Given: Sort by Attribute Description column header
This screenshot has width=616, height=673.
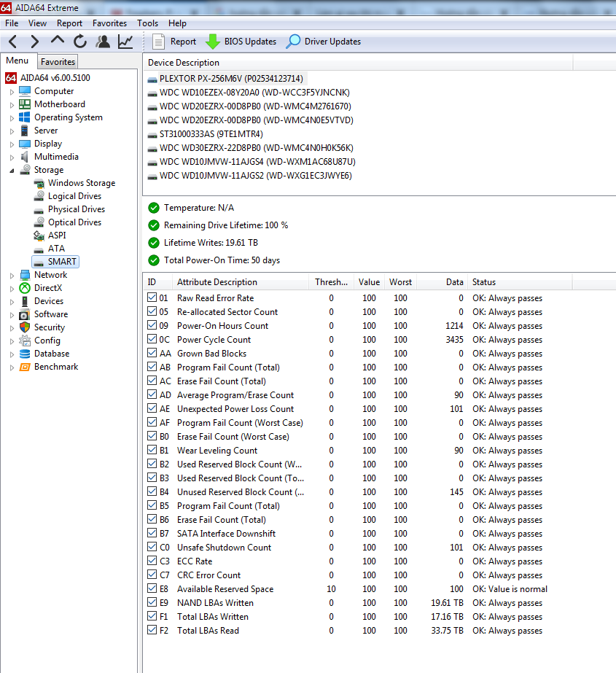Looking at the screenshot, I should 241,282.
